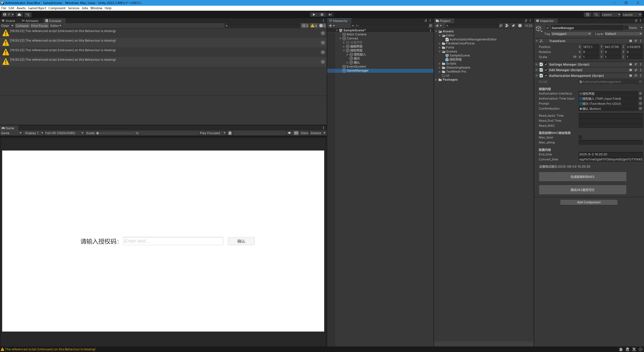The image size is (644, 352).
Task: Expand the Scripts folder
Action: pos(440,64)
